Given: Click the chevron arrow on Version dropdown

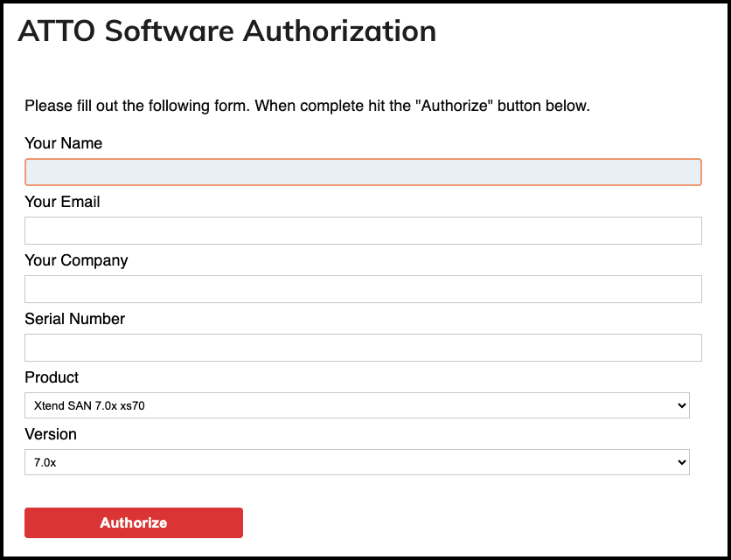Looking at the screenshot, I should 680,462.
